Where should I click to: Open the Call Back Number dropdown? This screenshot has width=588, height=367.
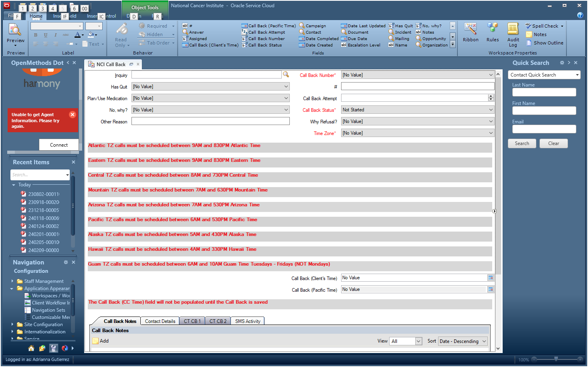491,75
